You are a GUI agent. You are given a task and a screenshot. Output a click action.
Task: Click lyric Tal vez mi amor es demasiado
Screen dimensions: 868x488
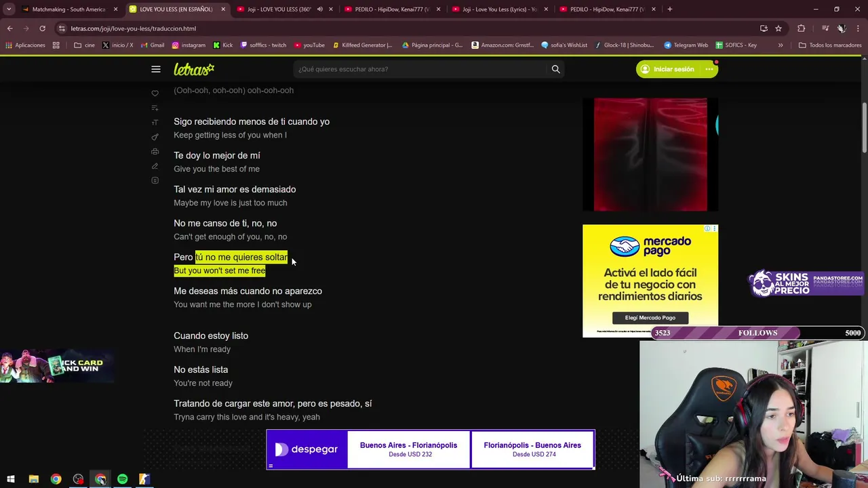coord(235,189)
